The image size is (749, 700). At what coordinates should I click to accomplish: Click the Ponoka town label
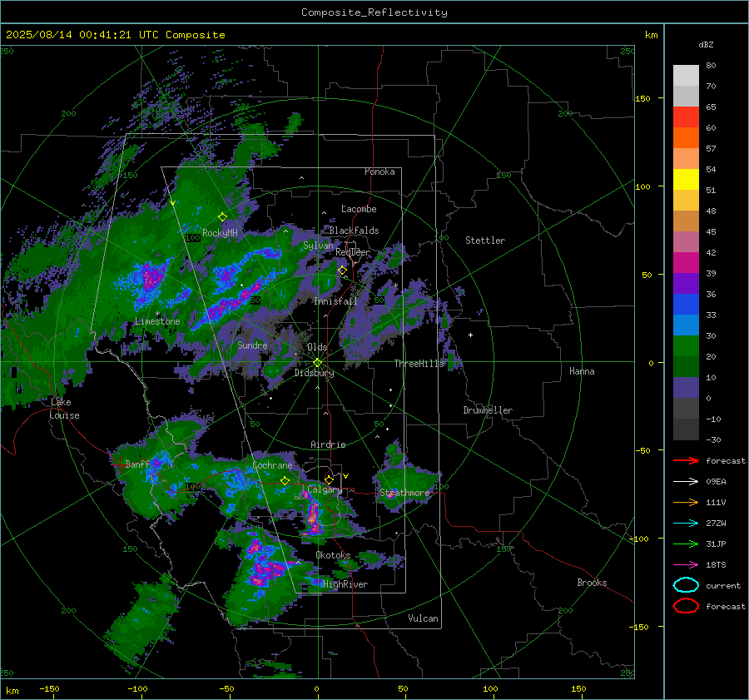pos(379,171)
